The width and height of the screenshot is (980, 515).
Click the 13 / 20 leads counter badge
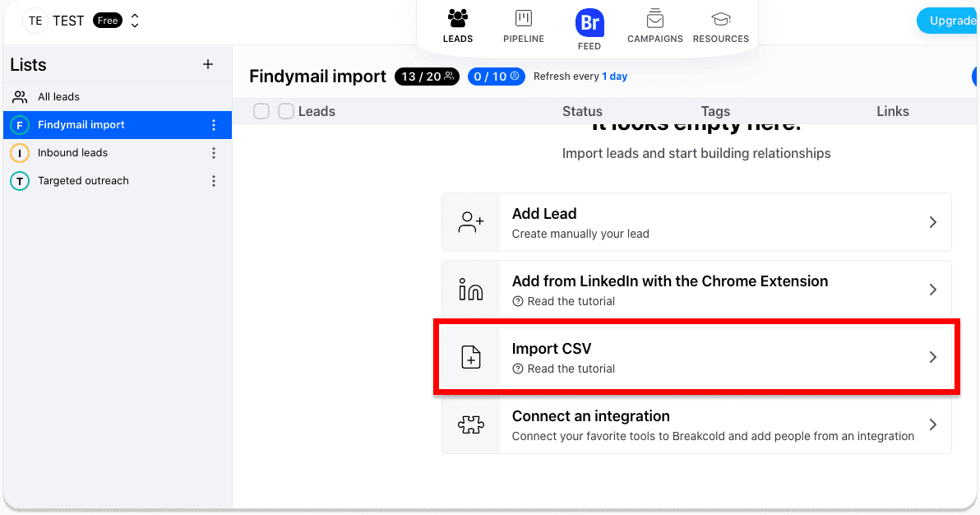(x=427, y=77)
